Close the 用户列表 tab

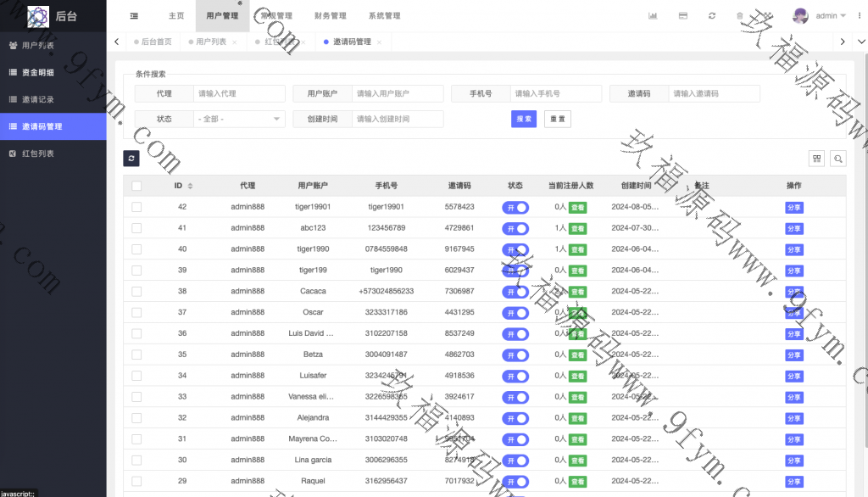(x=234, y=42)
